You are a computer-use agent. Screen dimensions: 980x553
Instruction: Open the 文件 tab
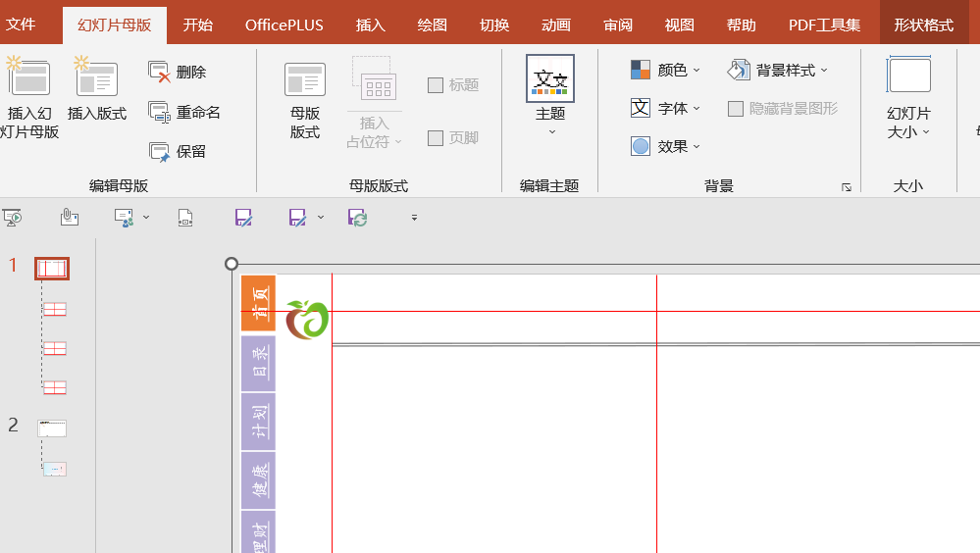[21, 25]
